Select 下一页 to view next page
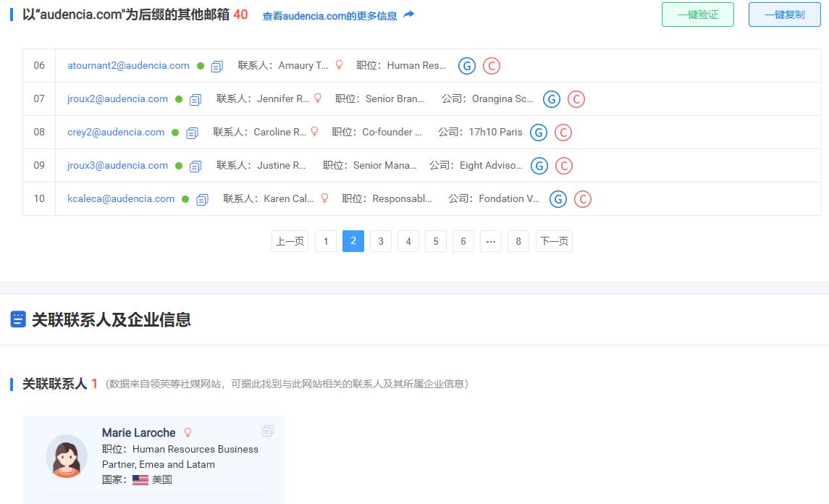 pyautogui.click(x=553, y=240)
